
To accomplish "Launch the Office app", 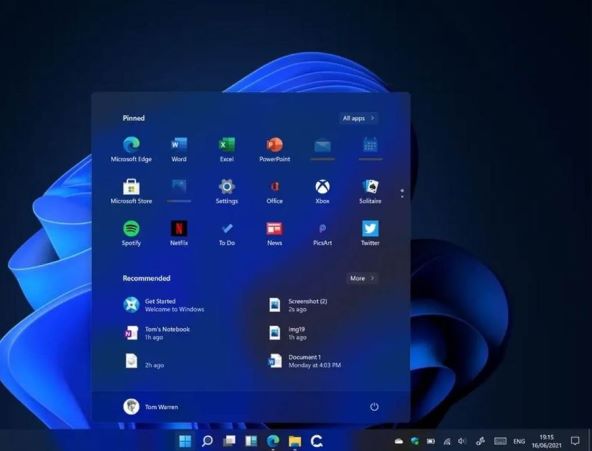I will [274, 191].
